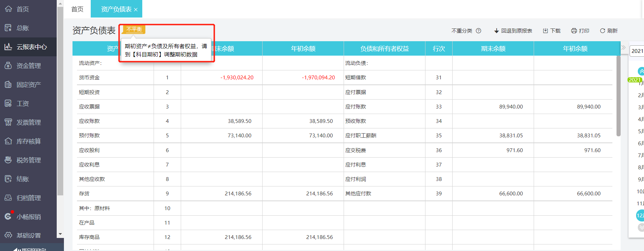The height and width of the screenshot is (251, 644).
Task: Go to 资金管理 in the sidebar
Action: tap(28, 66)
